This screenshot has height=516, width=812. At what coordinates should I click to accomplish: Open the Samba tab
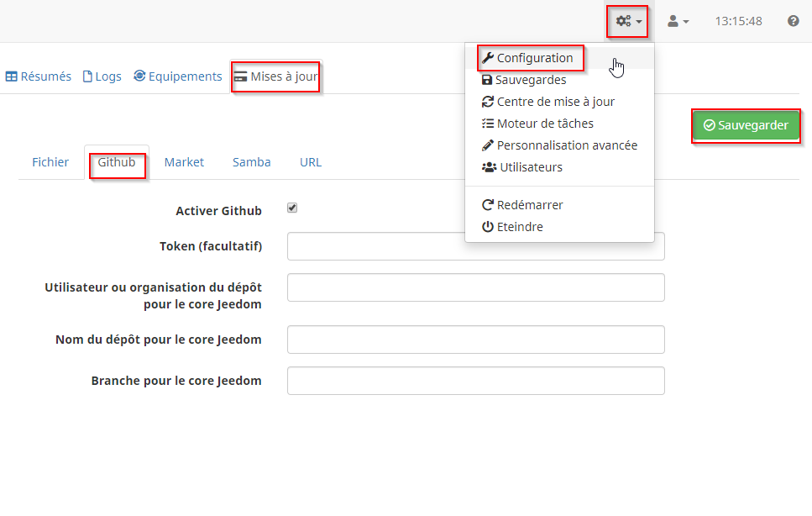pos(251,161)
